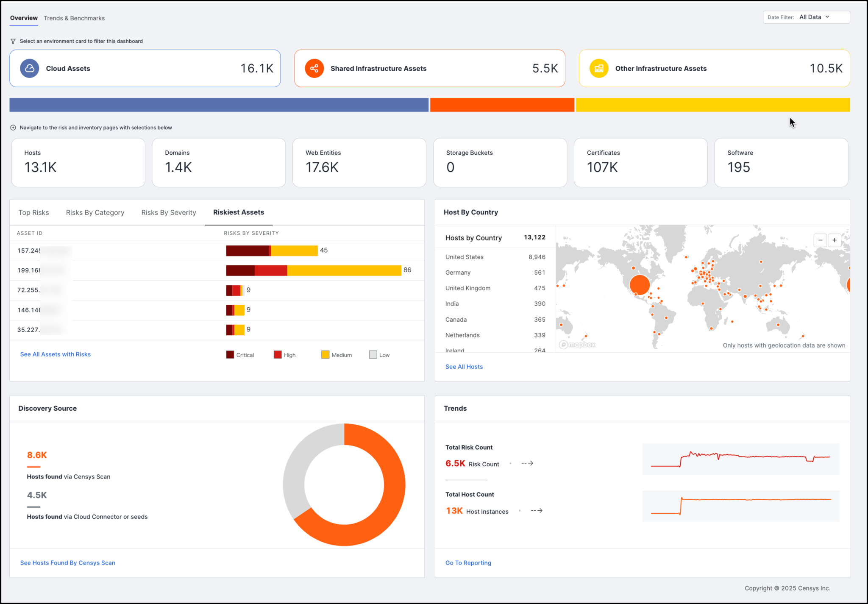Click the Shared Infrastructure share icon
868x604 pixels.
point(314,68)
